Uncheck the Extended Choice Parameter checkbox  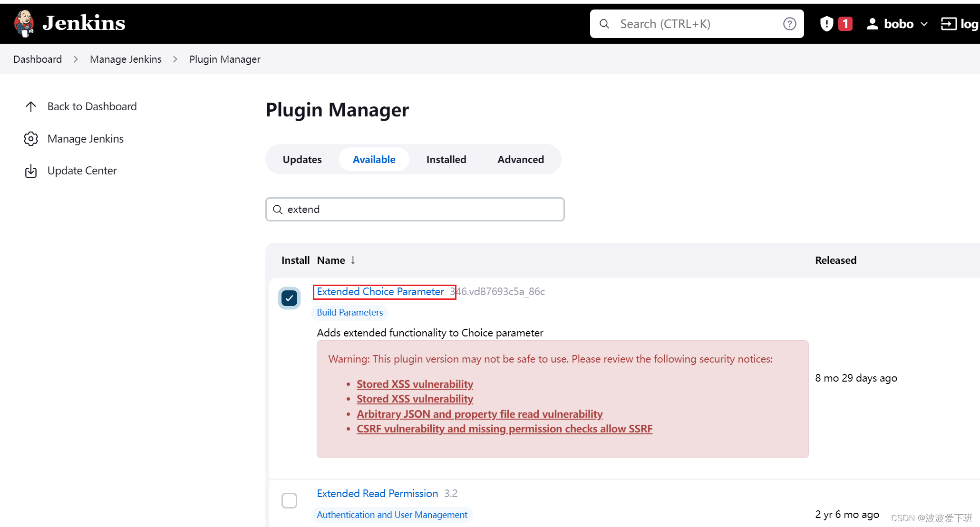pos(289,298)
